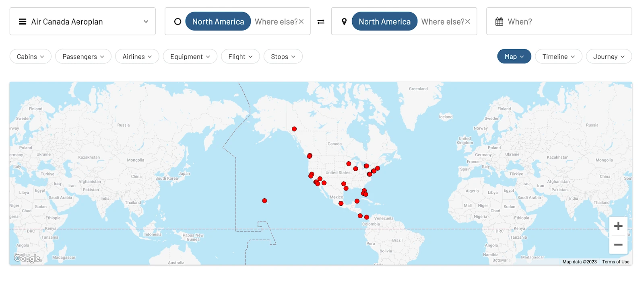Select the red airport marker in Alaska
The width and height of the screenshot is (644, 283).
pos(294,129)
